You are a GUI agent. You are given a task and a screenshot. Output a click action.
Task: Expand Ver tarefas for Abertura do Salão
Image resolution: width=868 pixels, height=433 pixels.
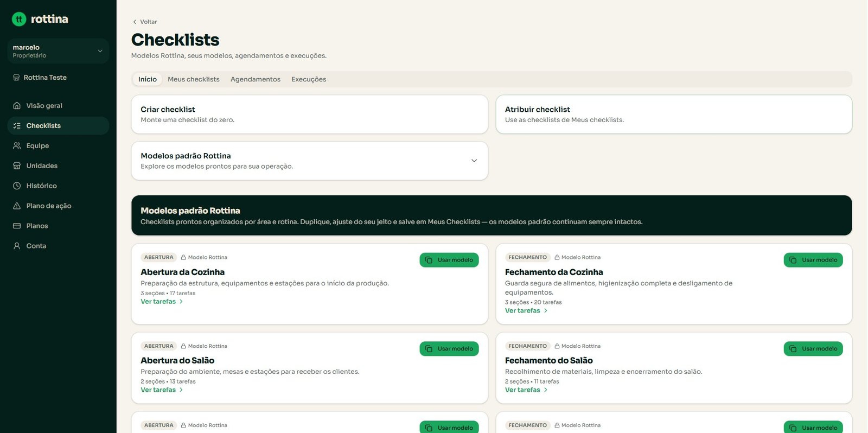click(x=162, y=390)
